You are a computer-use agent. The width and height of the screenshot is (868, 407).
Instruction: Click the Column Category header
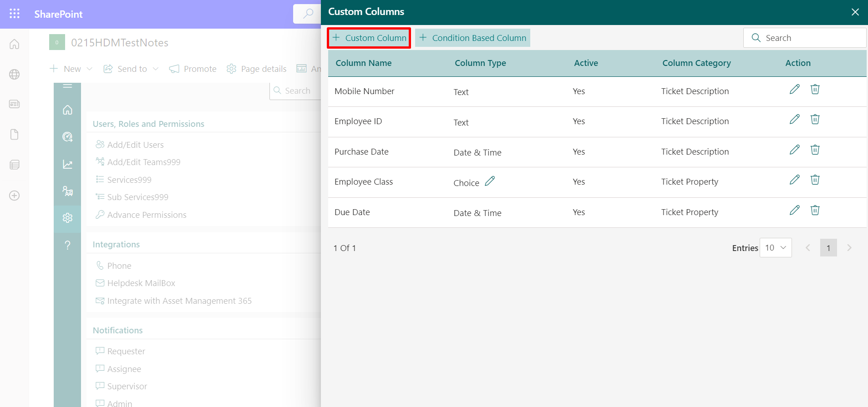(x=696, y=63)
